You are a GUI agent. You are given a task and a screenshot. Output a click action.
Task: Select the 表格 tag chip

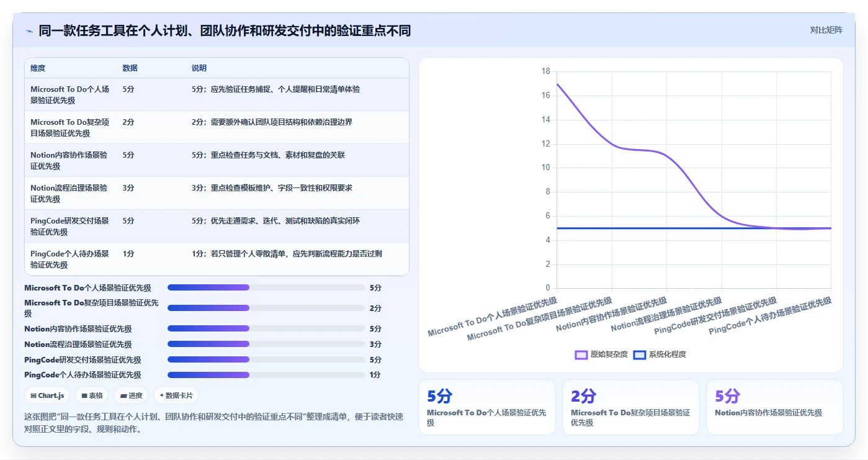(x=92, y=395)
